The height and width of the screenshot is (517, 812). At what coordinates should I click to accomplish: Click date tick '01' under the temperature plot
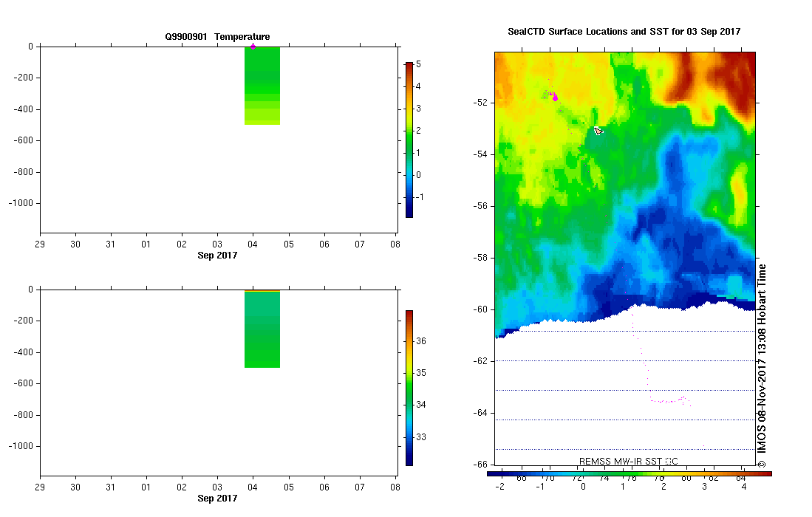[x=146, y=244]
